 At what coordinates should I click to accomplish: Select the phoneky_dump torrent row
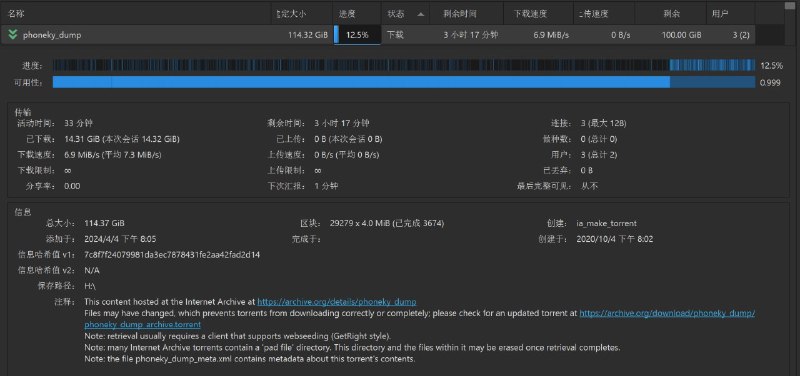click(x=378, y=35)
